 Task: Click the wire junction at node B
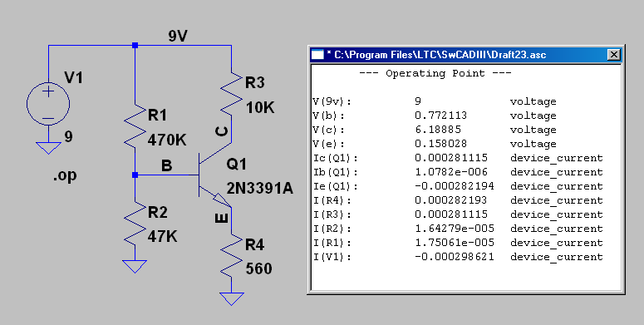point(135,175)
